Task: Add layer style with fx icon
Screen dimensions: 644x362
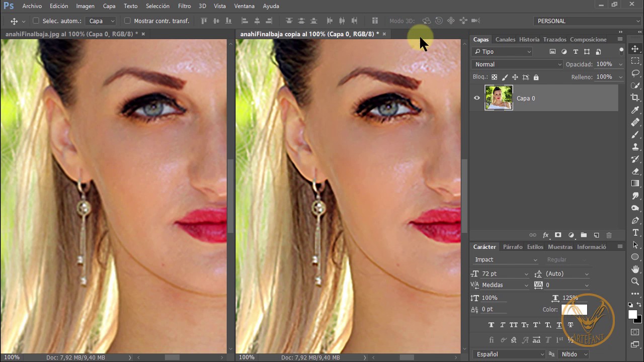Action: click(545, 235)
